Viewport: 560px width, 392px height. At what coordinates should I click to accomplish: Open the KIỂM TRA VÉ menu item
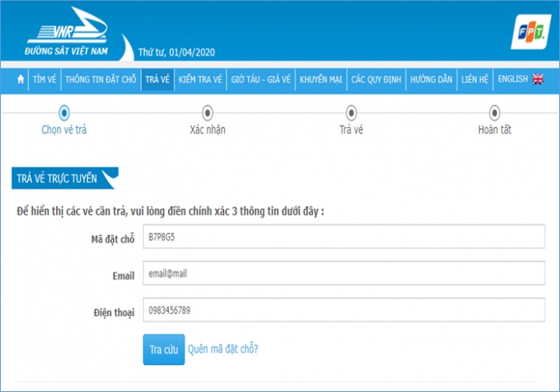pyautogui.click(x=201, y=80)
